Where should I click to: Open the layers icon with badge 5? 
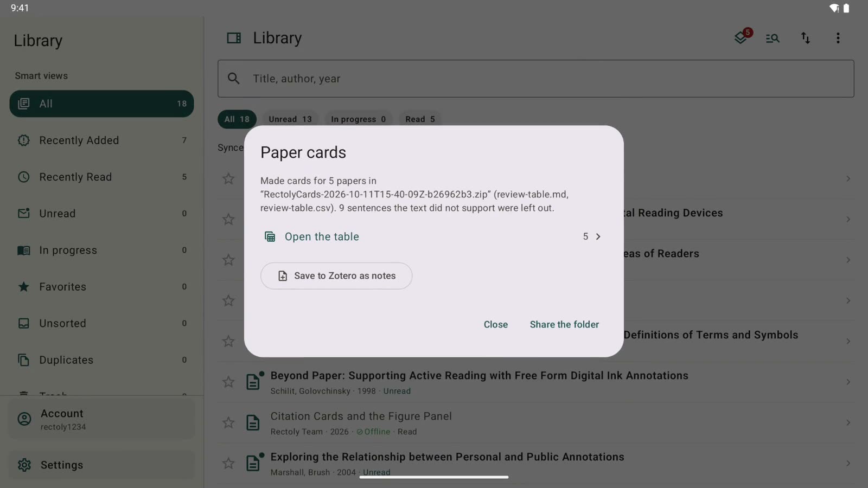[x=741, y=38]
